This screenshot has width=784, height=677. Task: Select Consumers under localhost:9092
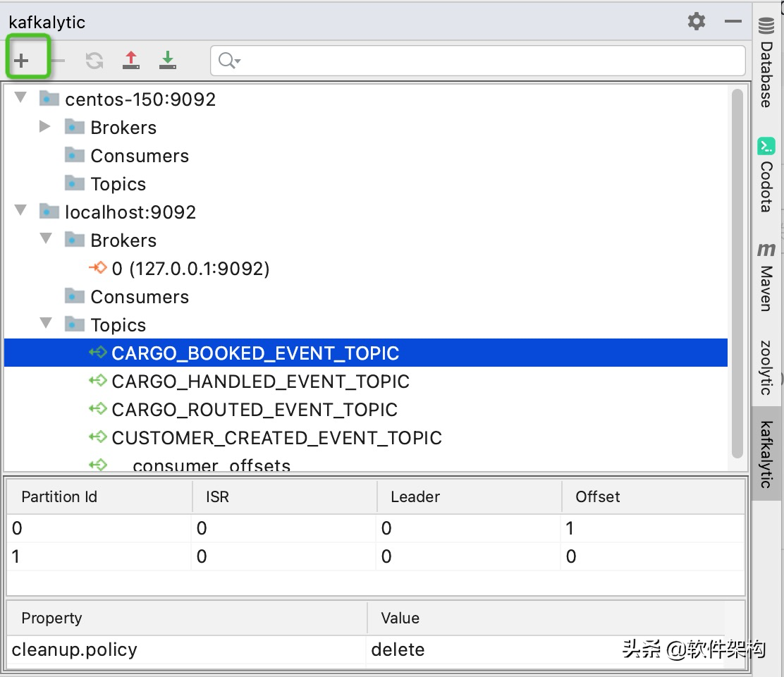140,297
